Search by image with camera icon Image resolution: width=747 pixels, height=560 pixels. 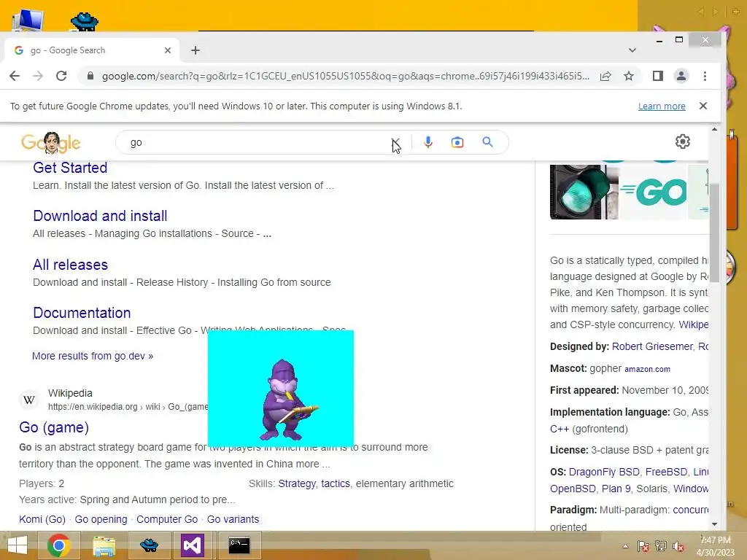tap(457, 142)
